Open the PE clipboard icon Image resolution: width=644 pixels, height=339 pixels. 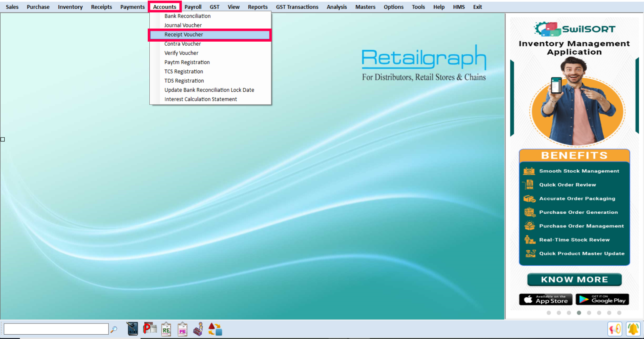[182, 329]
